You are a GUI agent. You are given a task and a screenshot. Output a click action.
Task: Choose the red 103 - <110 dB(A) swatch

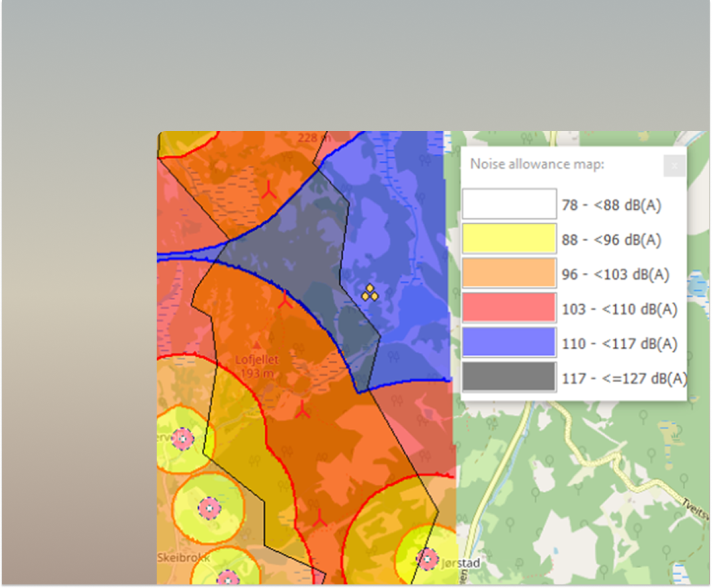[509, 308]
